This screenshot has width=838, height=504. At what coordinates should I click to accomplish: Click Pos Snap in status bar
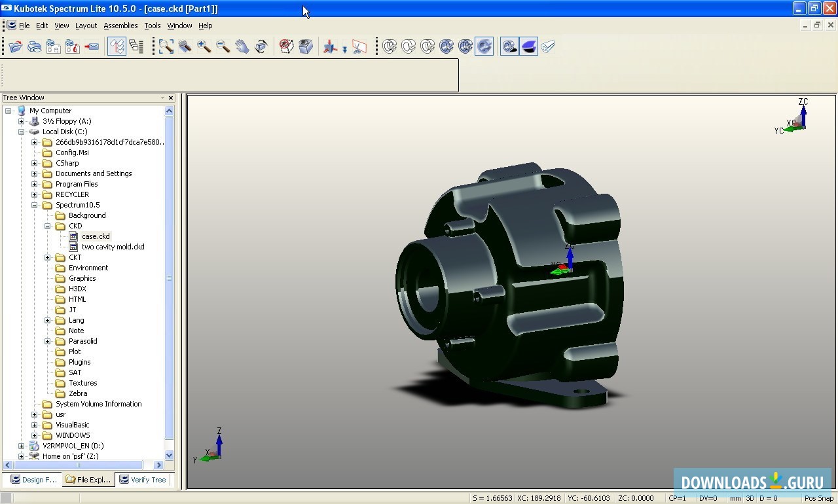tap(818, 498)
